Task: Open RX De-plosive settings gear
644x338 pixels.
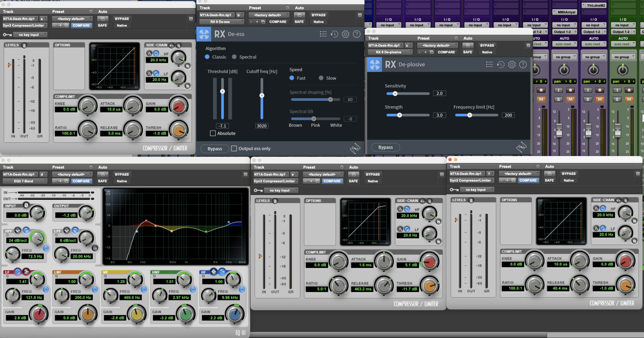Action: [512, 65]
